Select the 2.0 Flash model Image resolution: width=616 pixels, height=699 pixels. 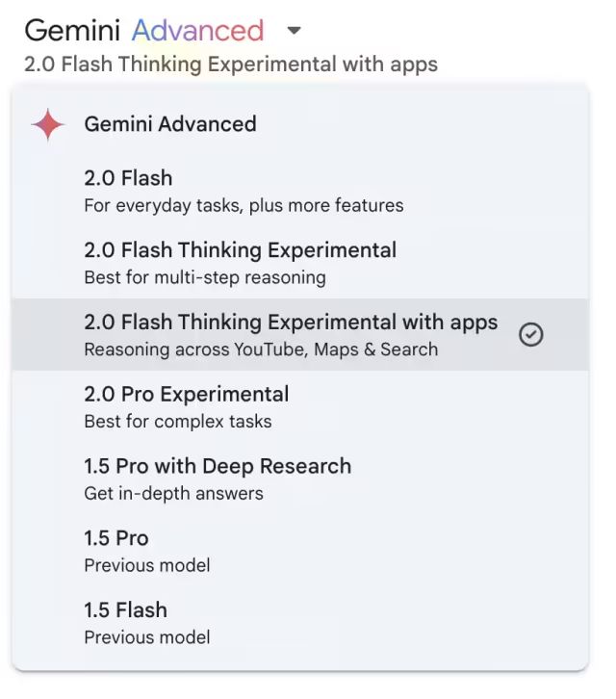pos(128,178)
